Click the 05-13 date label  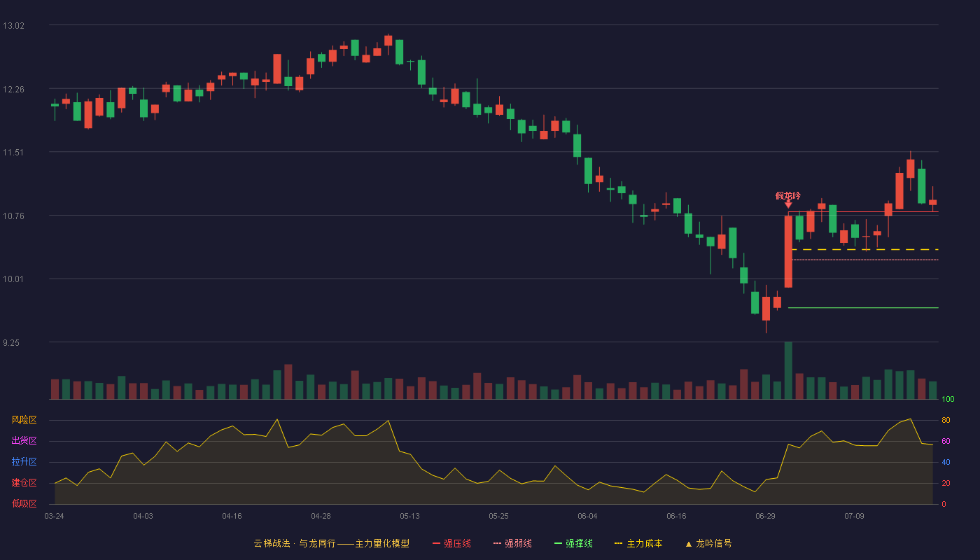pyautogui.click(x=409, y=516)
